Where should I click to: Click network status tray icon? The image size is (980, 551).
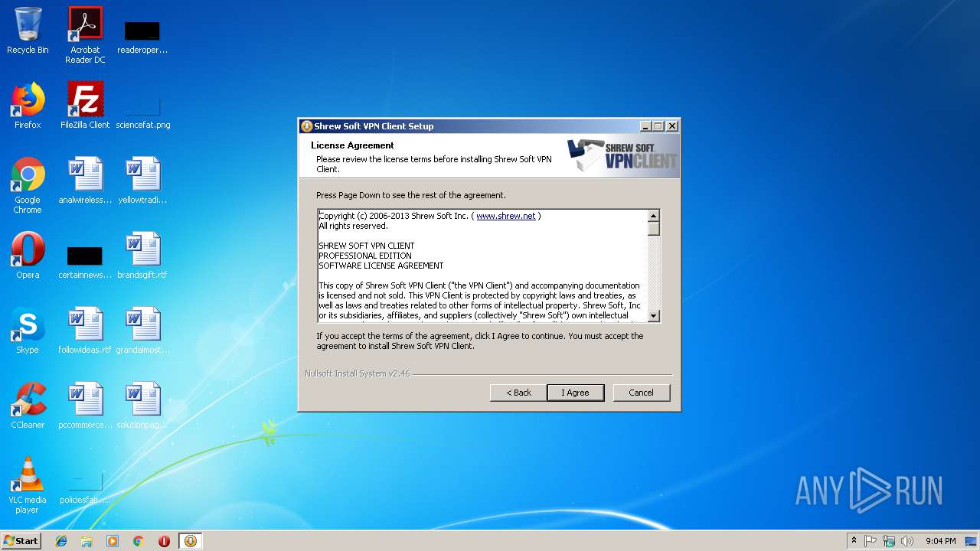[x=889, y=541]
